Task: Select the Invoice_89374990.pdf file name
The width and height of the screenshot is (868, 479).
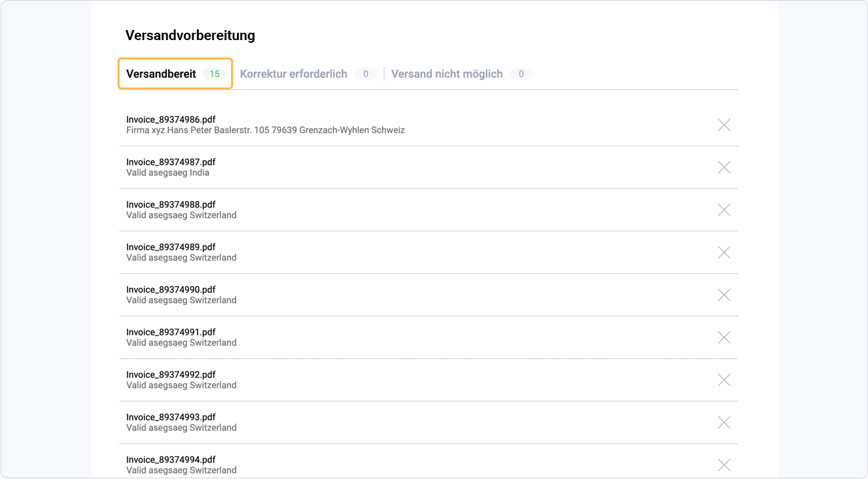Action: tap(171, 290)
